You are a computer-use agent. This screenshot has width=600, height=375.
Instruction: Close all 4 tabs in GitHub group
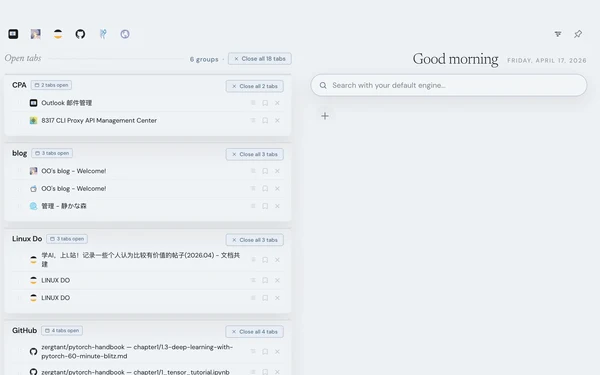click(x=255, y=332)
